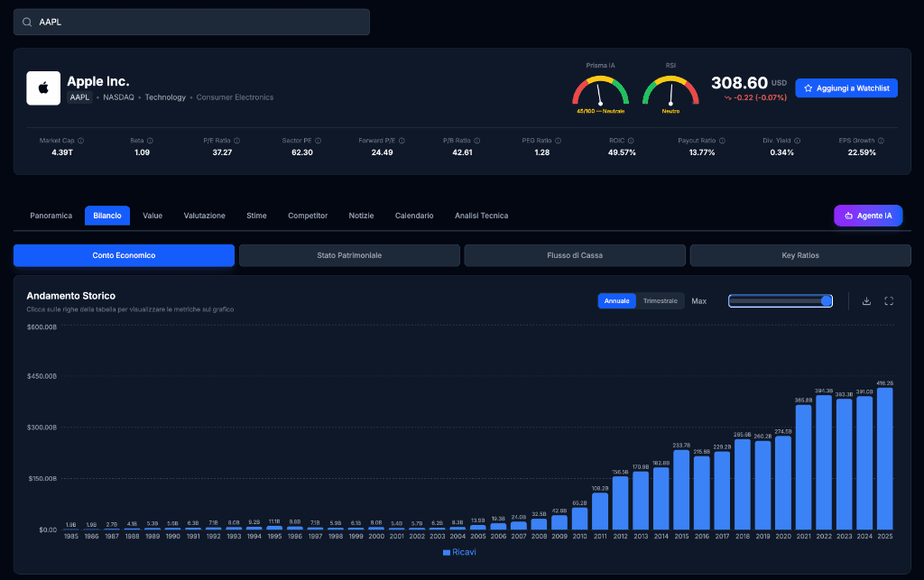Screen dimensions: 924x580
Task: Click the Market Cap info icon
Action: [x=80, y=141]
